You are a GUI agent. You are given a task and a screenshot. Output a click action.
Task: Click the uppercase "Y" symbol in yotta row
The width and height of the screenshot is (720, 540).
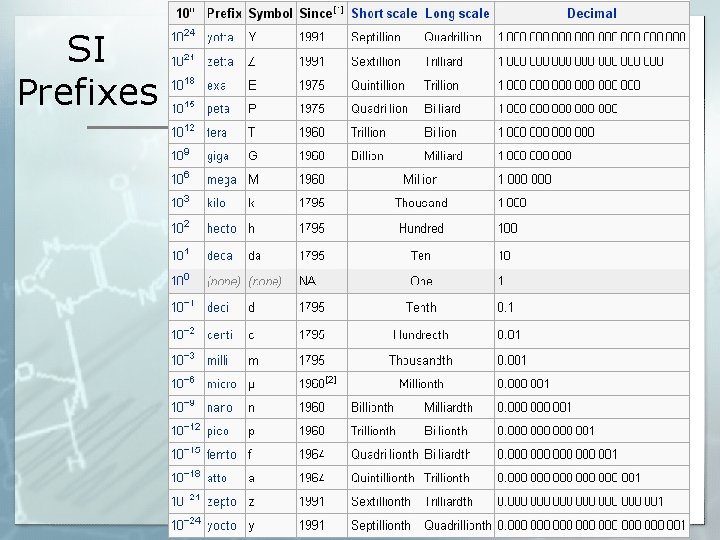(x=252, y=37)
